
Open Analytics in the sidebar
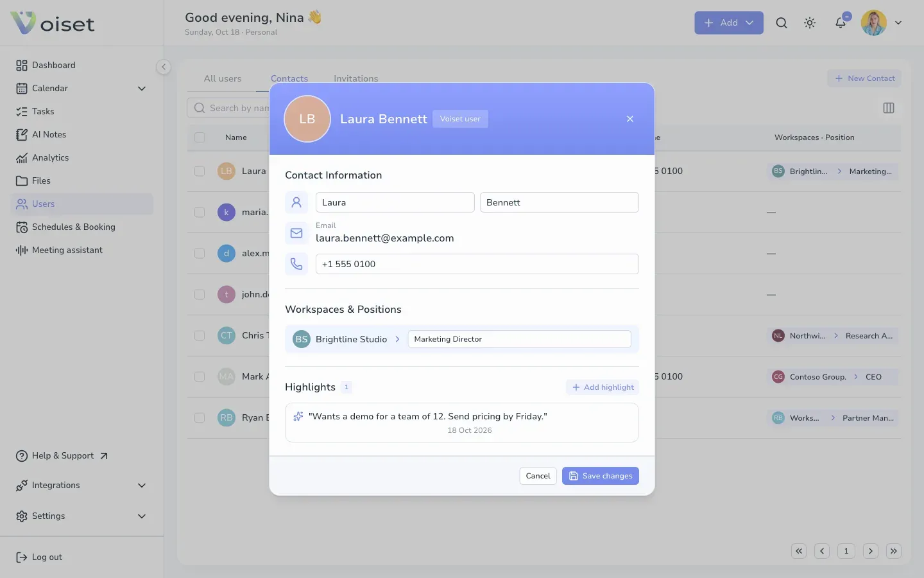point(82,157)
